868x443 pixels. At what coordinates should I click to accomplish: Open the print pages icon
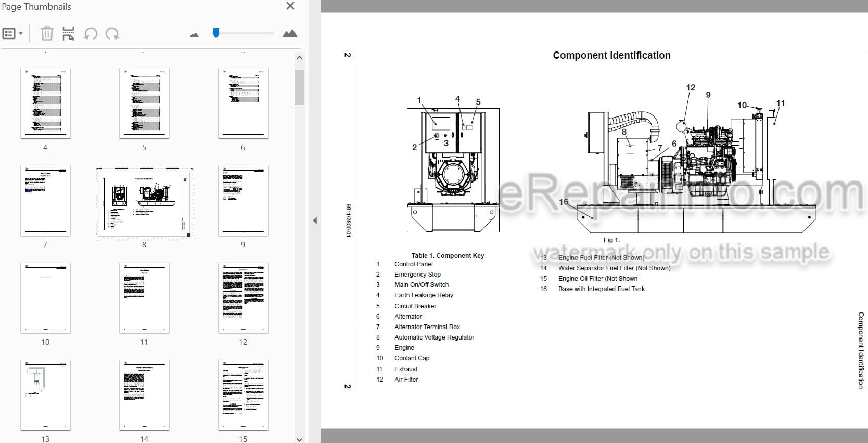coord(68,34)
